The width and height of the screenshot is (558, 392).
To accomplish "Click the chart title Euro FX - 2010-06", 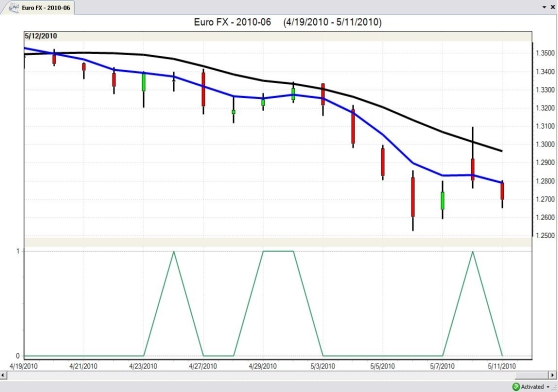I will pyautogui.click(x=232, y=22).
